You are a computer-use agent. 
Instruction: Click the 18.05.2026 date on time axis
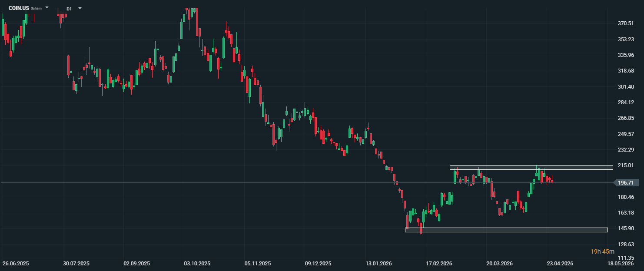pyautogui.click(x=620, y=264)
